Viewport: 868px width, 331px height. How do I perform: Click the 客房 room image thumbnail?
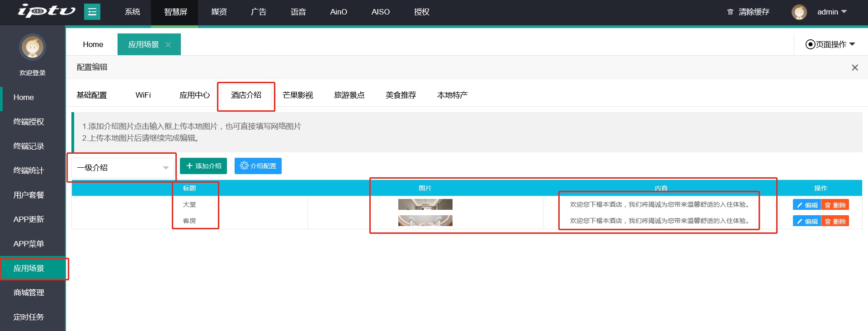point(425,221)
